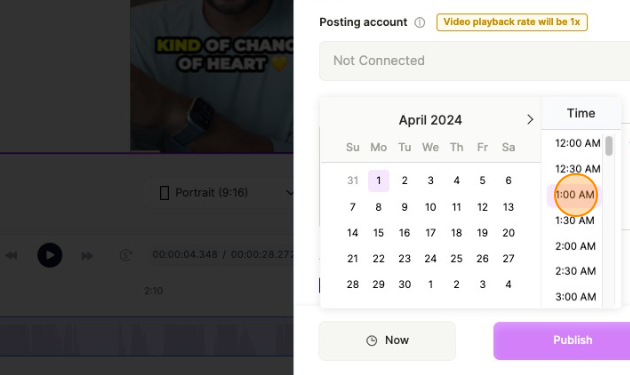Viewport: 630px width, 375px height.
Task: Select the 3:00 AM time entry
Action: pyautogui.click(x=575, y=297)
